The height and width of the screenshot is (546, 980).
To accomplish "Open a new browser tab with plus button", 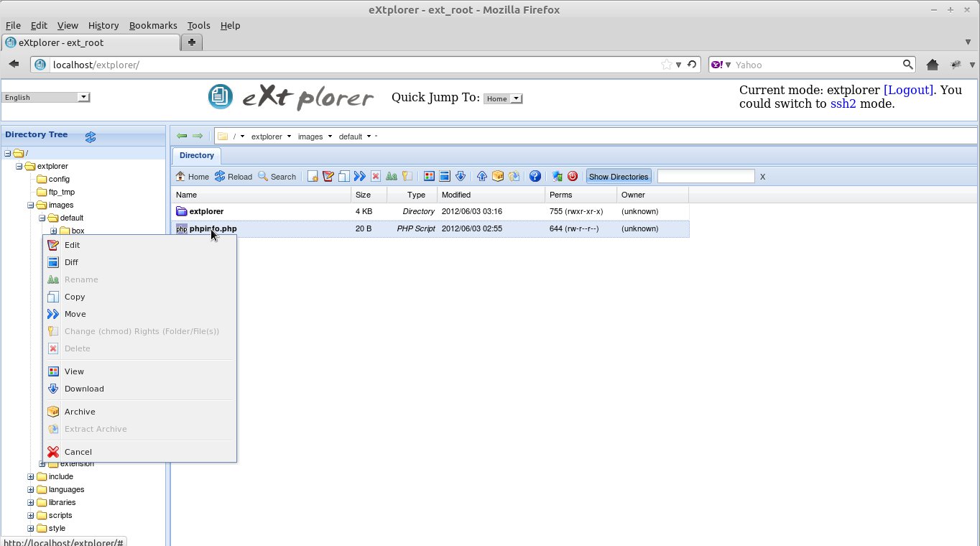I will (x=192, y=42).
